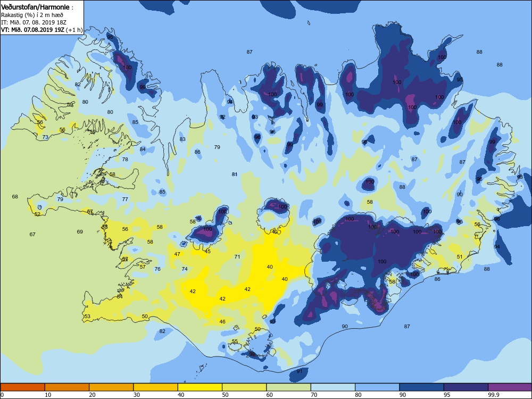
Task: Click the humidity value 71 on the map
Action: tap(237, 257)
